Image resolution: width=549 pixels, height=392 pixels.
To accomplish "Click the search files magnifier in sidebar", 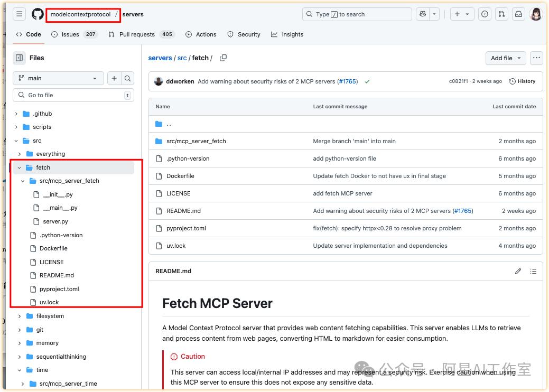I will [x=127, y=78].
